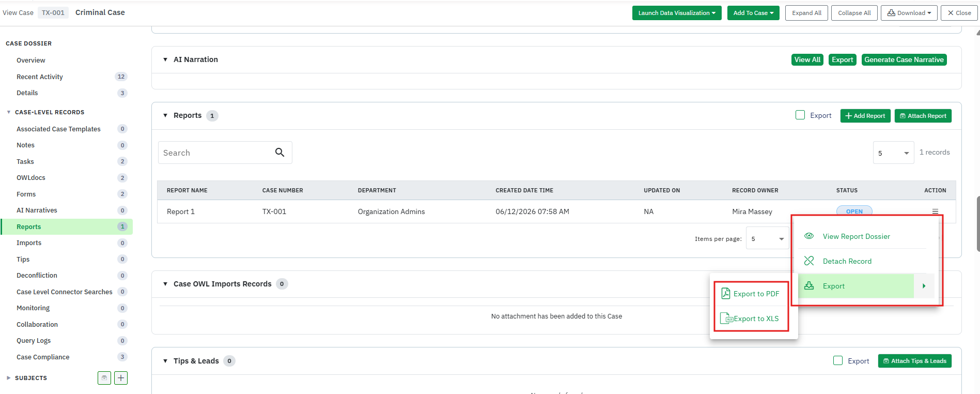Viewport: 980px width, 394px height.
Task: Click View All in AI Narration
Action: [x=807, y=59]
